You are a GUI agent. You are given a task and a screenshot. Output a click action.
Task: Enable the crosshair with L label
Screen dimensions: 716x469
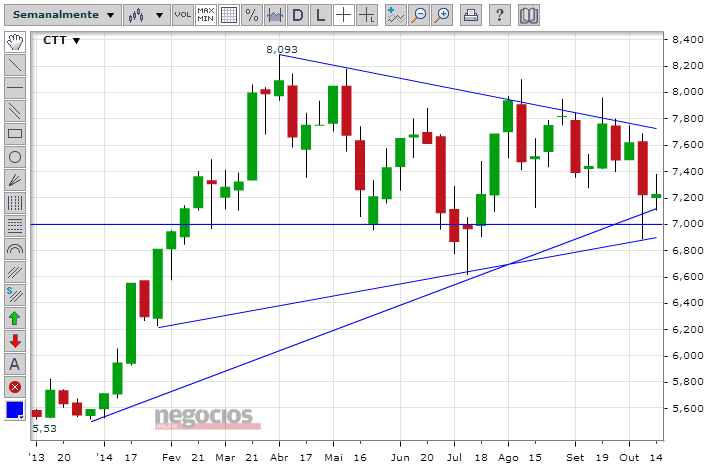coord(367,15)
